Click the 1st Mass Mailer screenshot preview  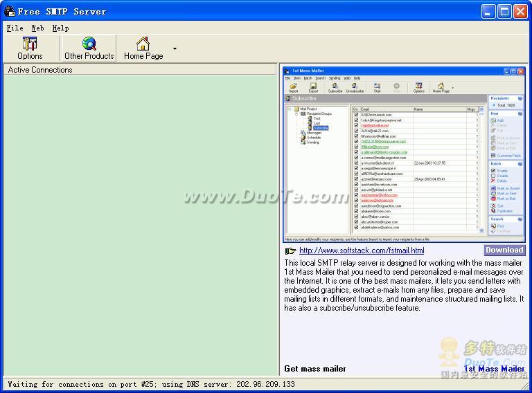click(x=404, y=154)
